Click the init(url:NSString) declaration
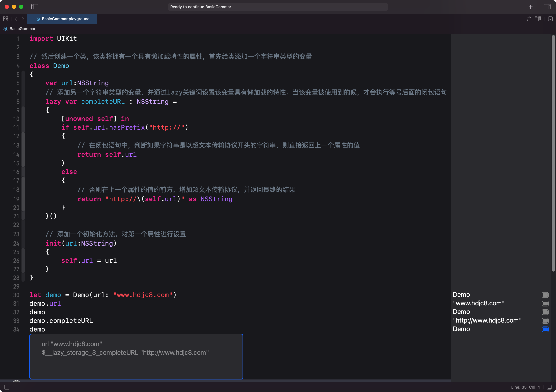This screenshot has height=392, width=556. pyautogui.click(x=81, y=243)
